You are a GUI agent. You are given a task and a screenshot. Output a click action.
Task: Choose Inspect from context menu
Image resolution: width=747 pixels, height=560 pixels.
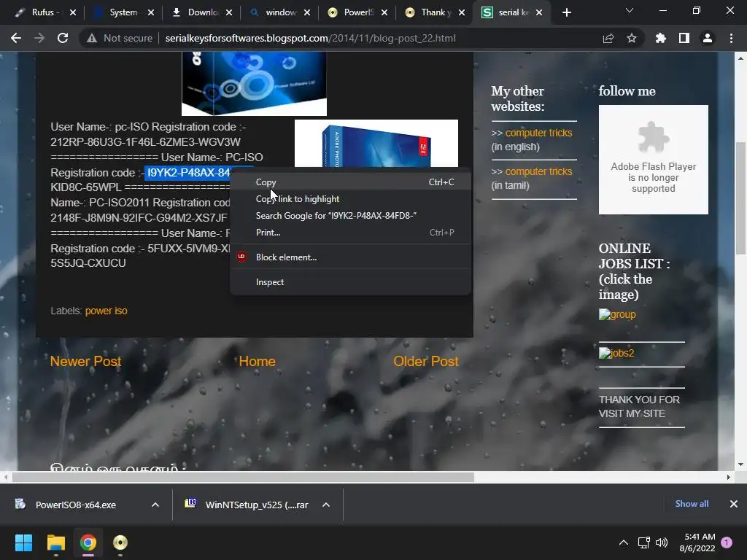pyautogui.click(x=351, y=282)
